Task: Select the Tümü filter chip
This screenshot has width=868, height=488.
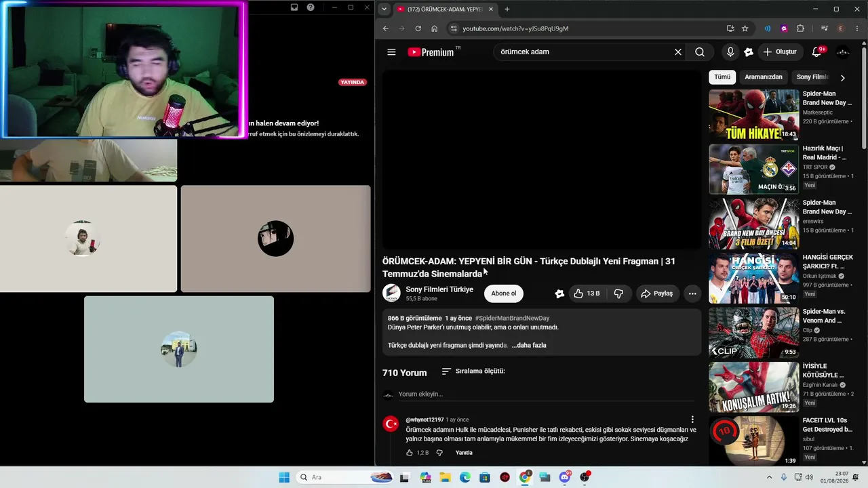Action: tap(722, 77)
